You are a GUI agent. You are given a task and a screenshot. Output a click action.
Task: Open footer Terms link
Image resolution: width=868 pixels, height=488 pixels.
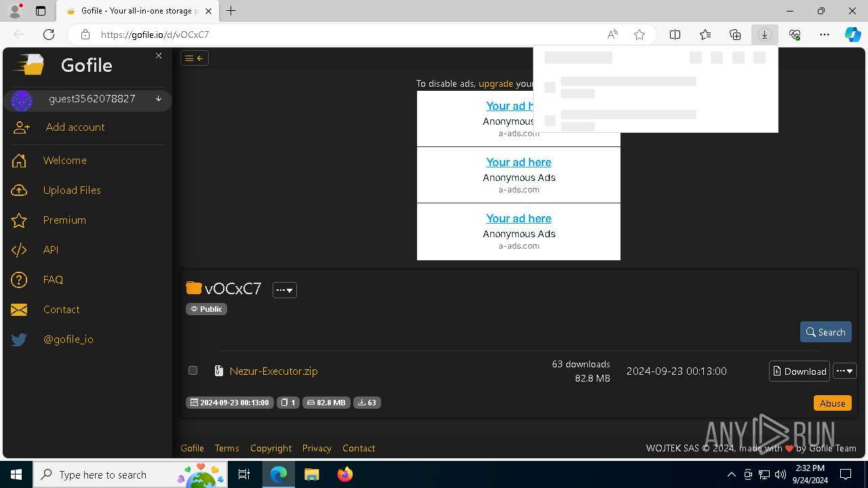click(226, 448)
